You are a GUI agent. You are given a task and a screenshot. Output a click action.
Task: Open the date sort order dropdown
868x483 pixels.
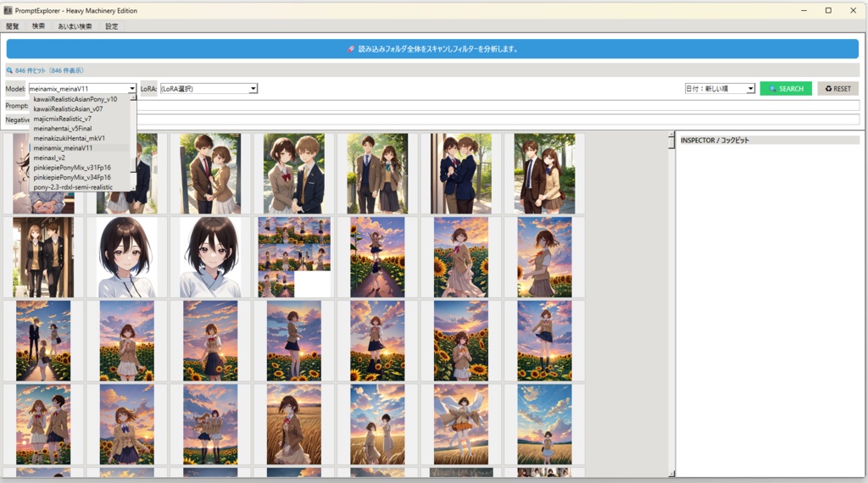pos(720,88)
